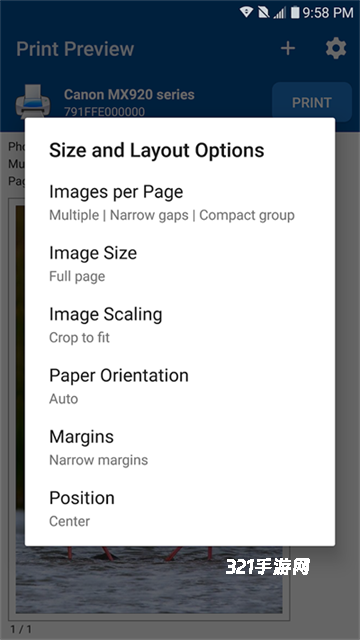Open the settings gear icon
The height and width of the screenshot is (640, 360).
[x=336, y=49]
